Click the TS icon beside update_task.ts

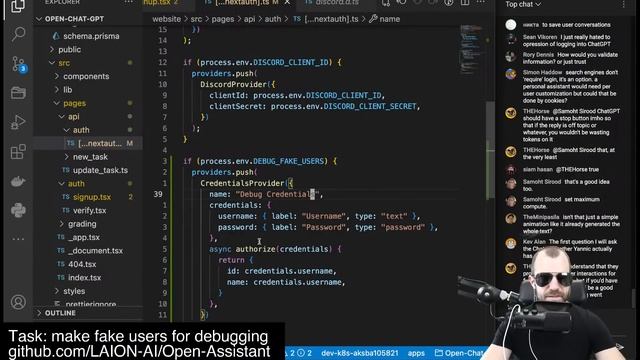[65, 170]
